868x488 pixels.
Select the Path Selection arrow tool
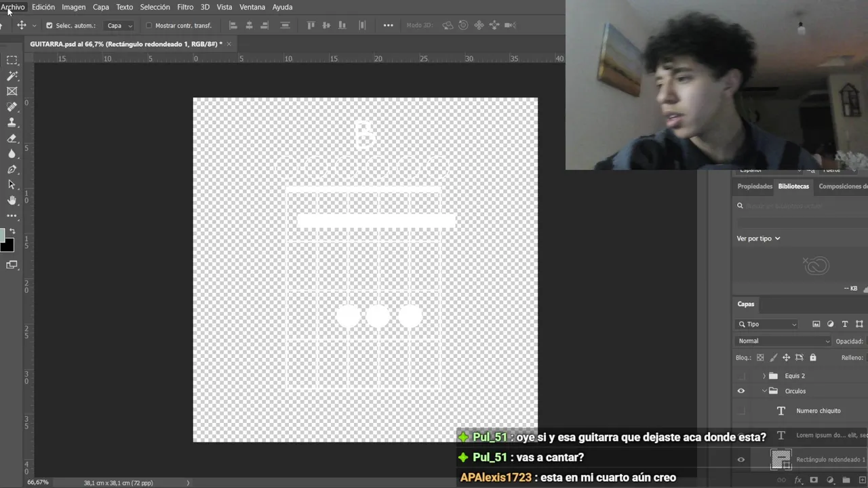pyautogui.click(x=12, y=184)
